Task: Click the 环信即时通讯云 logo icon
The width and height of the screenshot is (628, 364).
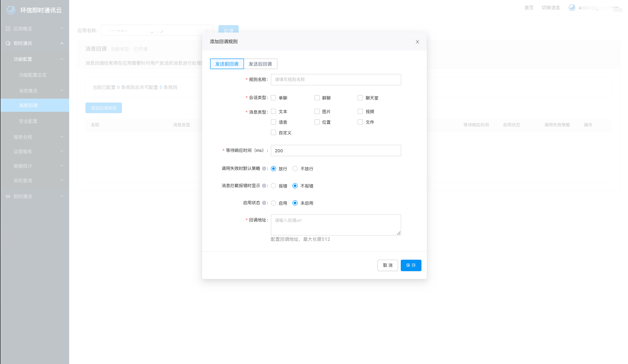Action: pyautogui.click(x=11, y=10)
